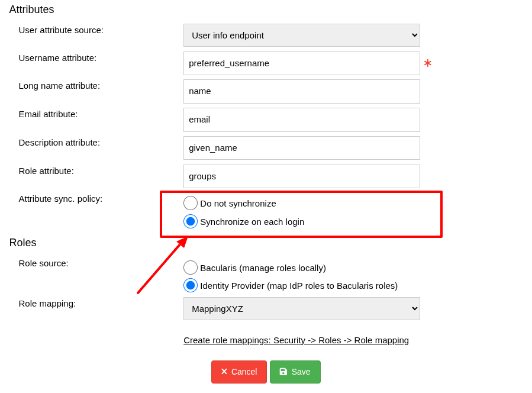Click the Description attribute field containing given_name
532x393 pixels.
pyautogui.click(x=301, y=148)
